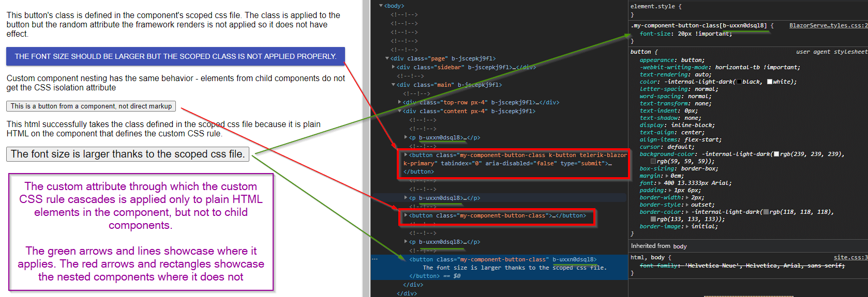Collapse the div class="page" node
This screenshot has width=868, height=297.
(387, 58)
